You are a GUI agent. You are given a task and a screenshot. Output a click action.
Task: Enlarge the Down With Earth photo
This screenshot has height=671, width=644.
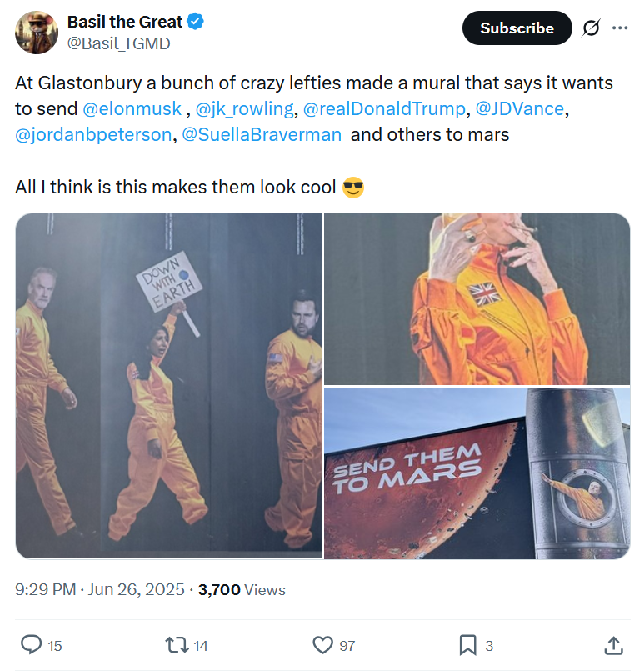[168, 386]
